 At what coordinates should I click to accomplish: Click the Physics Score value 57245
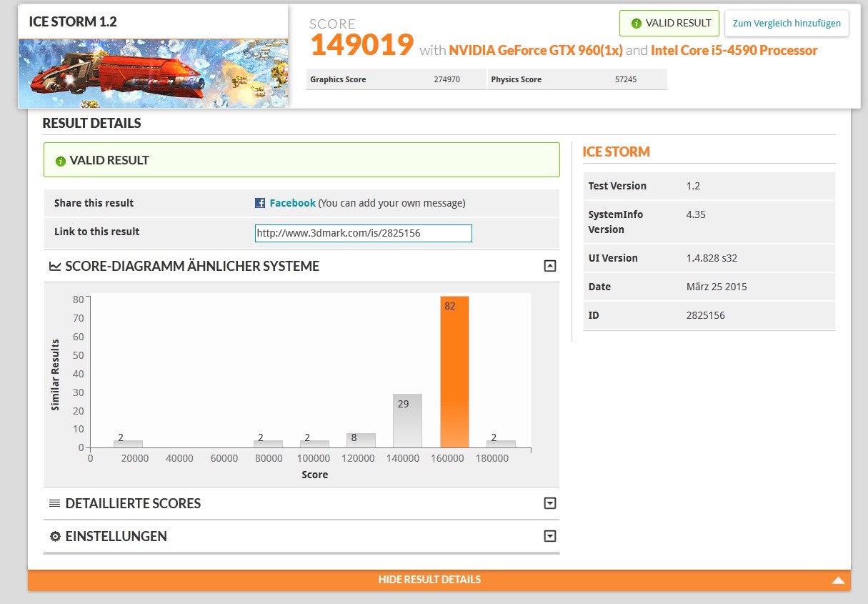[625, 79]
